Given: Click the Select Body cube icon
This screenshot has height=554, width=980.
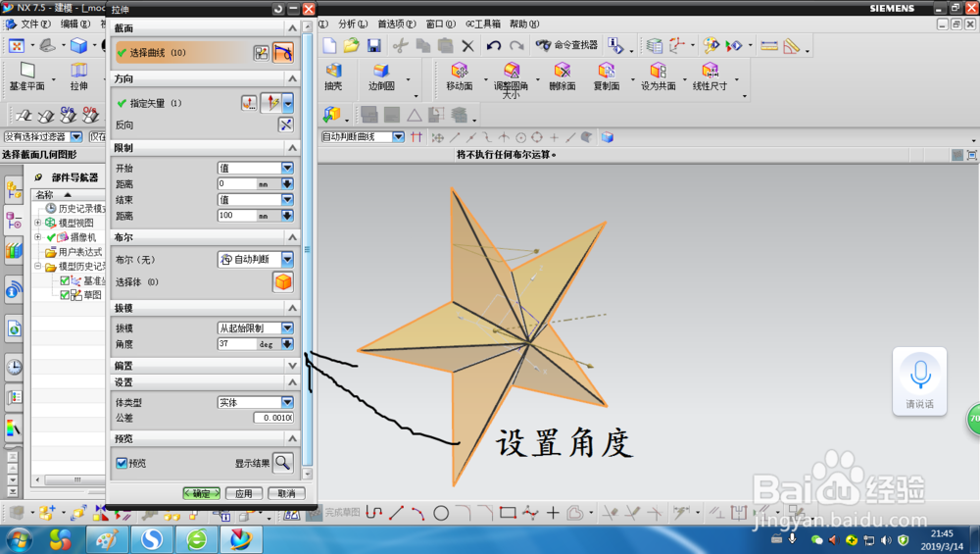Looking at the screenshot, I should (283, 282).
